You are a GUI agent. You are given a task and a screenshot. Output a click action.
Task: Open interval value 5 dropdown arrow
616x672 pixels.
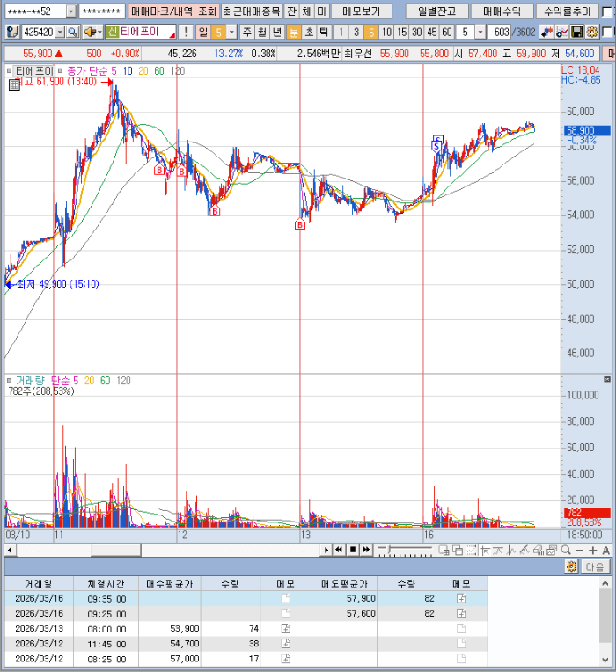[480, 32]
